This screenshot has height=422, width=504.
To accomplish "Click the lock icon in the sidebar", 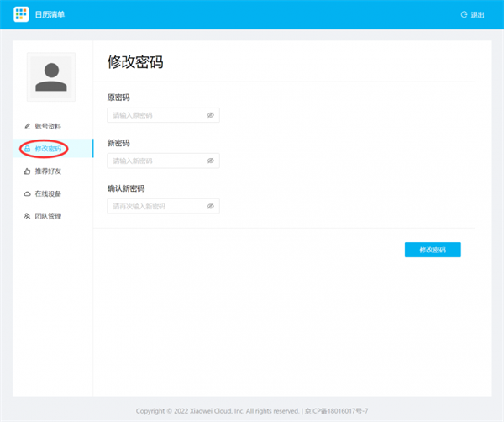I will pos(27,149).
